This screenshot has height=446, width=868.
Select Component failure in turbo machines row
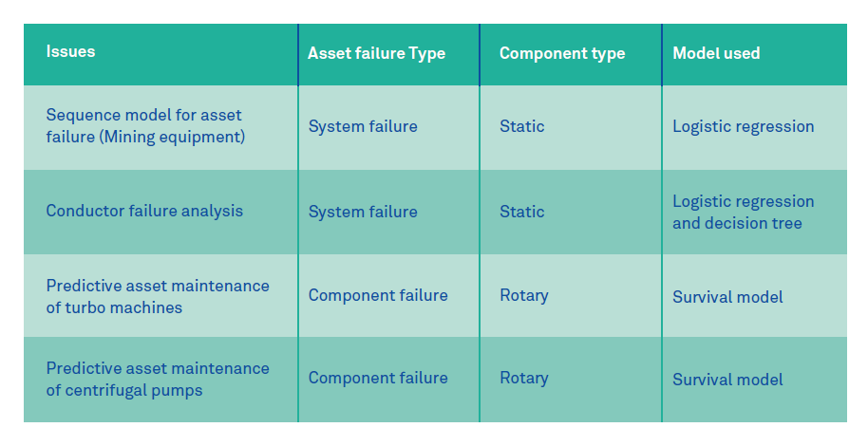[378, 296]
